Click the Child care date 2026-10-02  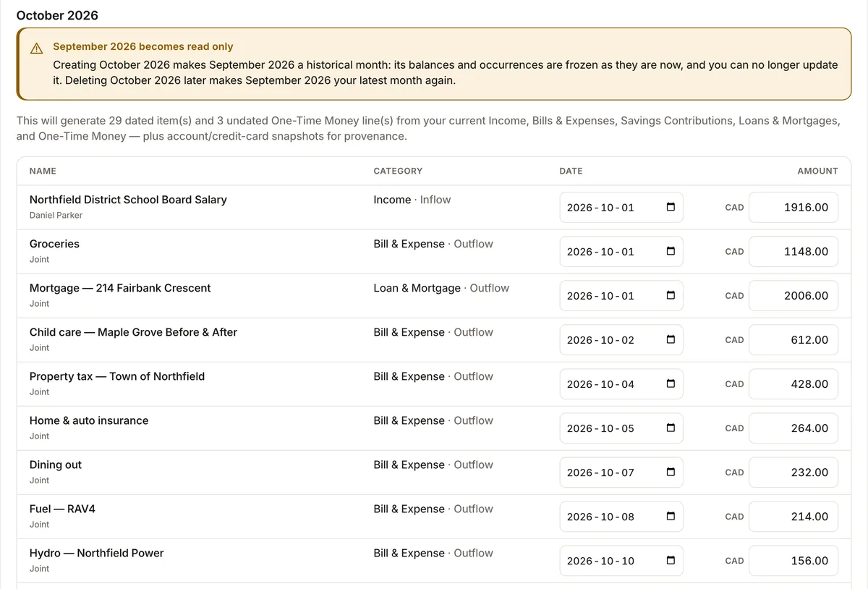621,340
